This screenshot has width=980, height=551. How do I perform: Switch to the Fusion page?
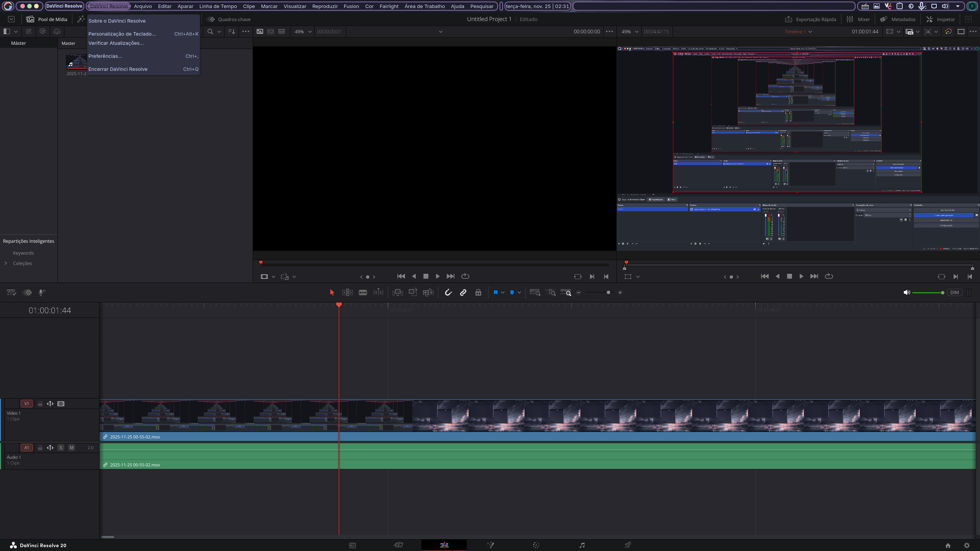pos(491,545)
